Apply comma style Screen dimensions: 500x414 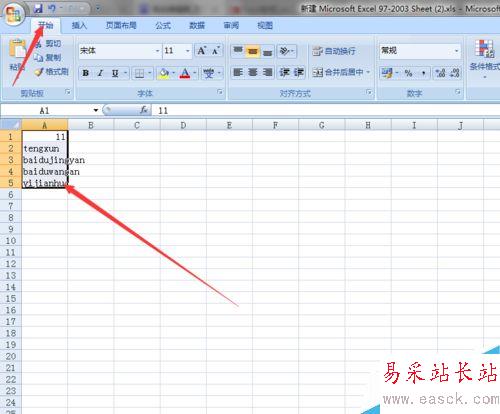(423, 73)
